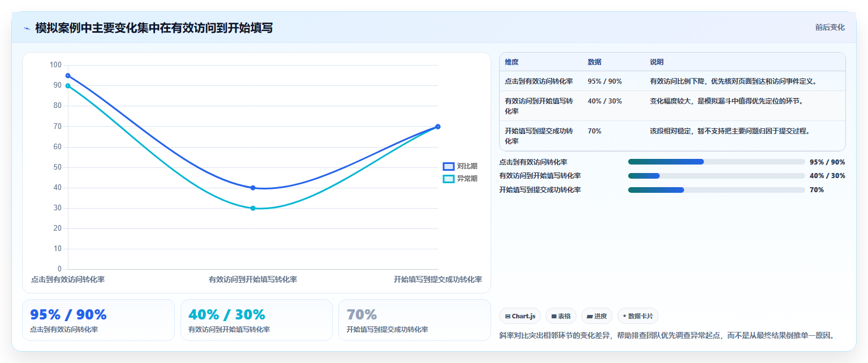Click progress value 95% / 90% beside bar
The height and width of the screenshot is (363, 868).
[827, 162]
